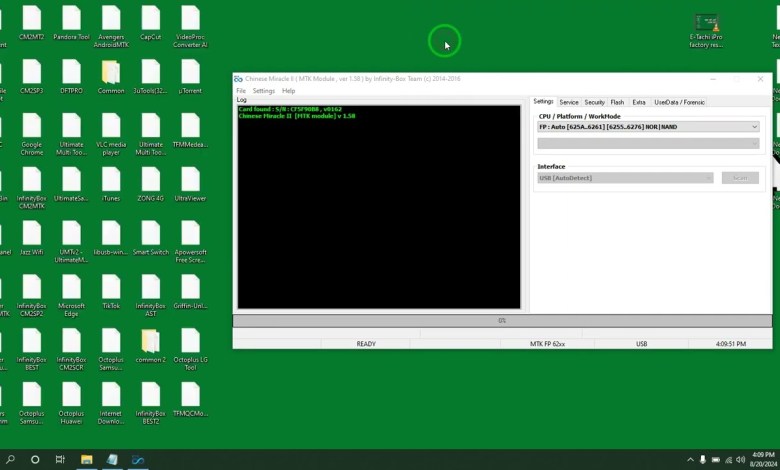Select UltraViewer desktop shortcut
The height and width of the screenshot is (470, 780).
pyautogui.click(x=191, y=185)
